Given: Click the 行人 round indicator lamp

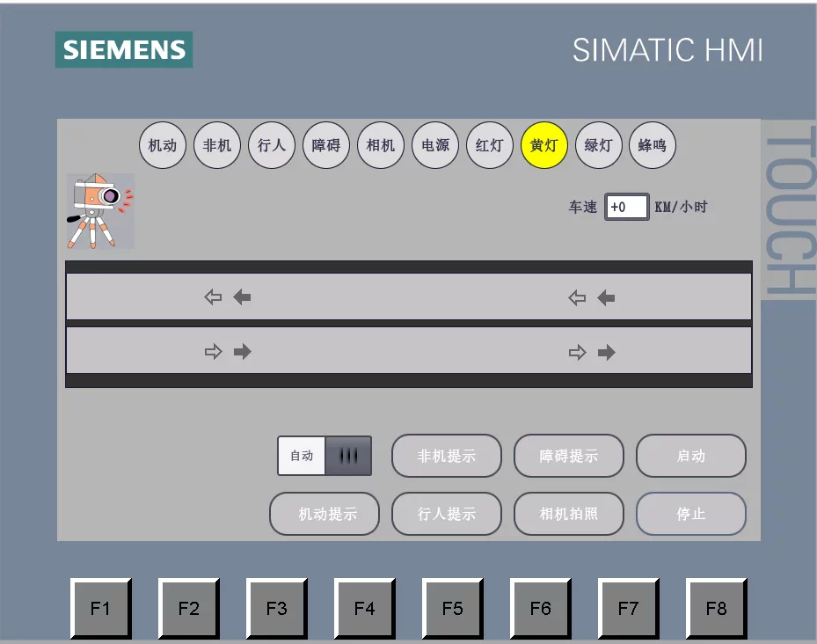Looking at the screenshot, I should coord(272,145).
